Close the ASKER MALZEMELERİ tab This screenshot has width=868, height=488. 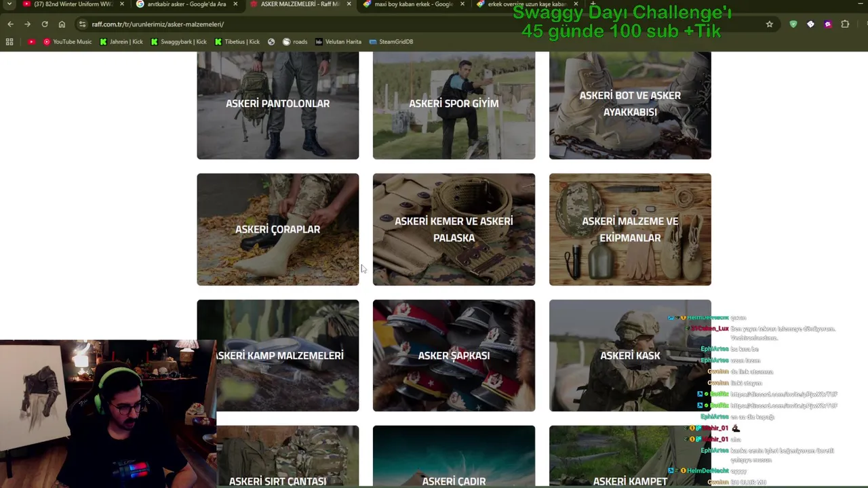pyautogui.click(x=349, y=4)
